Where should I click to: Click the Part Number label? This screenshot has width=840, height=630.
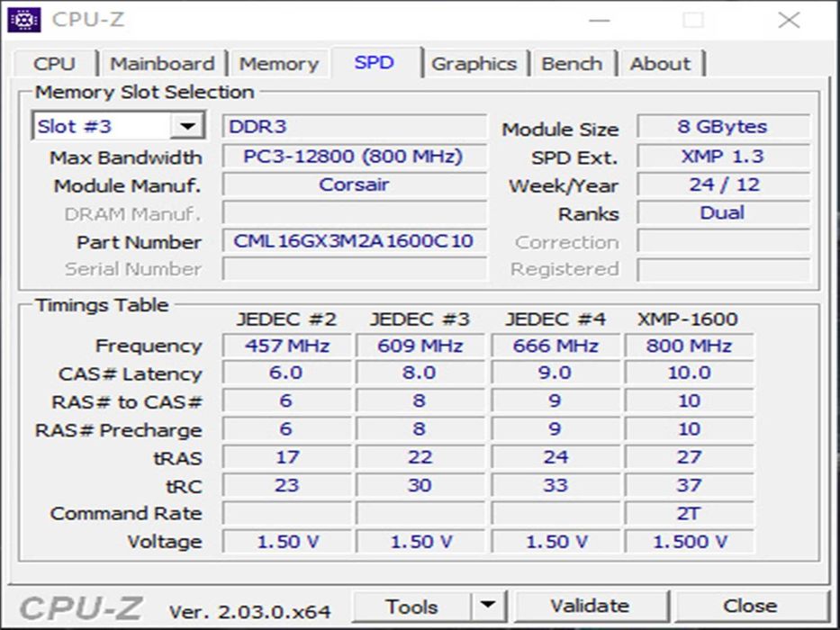click(140, 242)
